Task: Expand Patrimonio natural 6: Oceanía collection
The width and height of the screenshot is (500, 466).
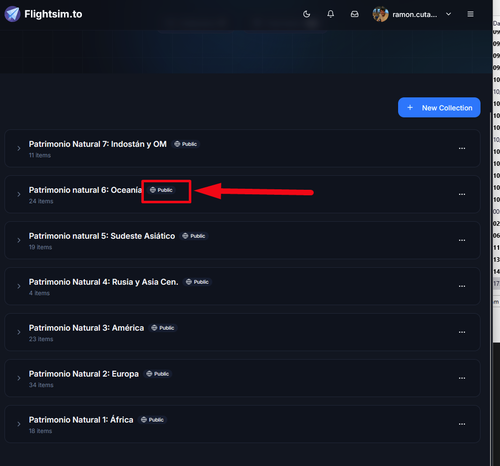Action: click(x=19, y=194)
